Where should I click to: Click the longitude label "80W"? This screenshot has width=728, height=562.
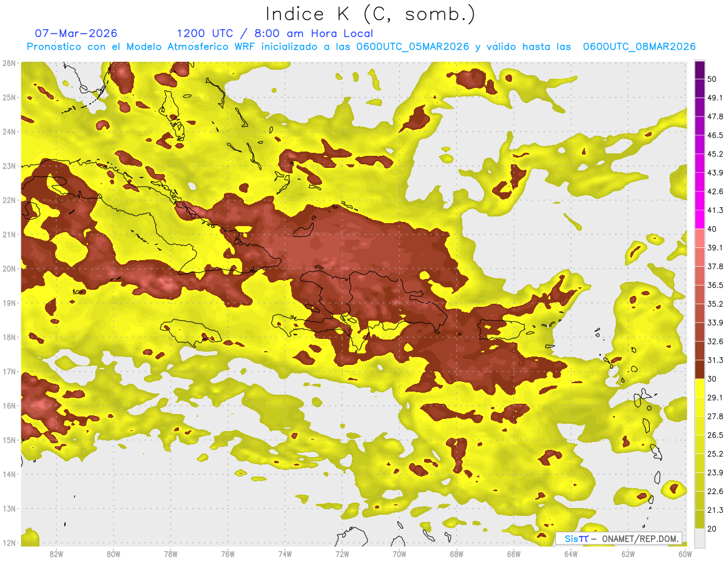point(113,554)
